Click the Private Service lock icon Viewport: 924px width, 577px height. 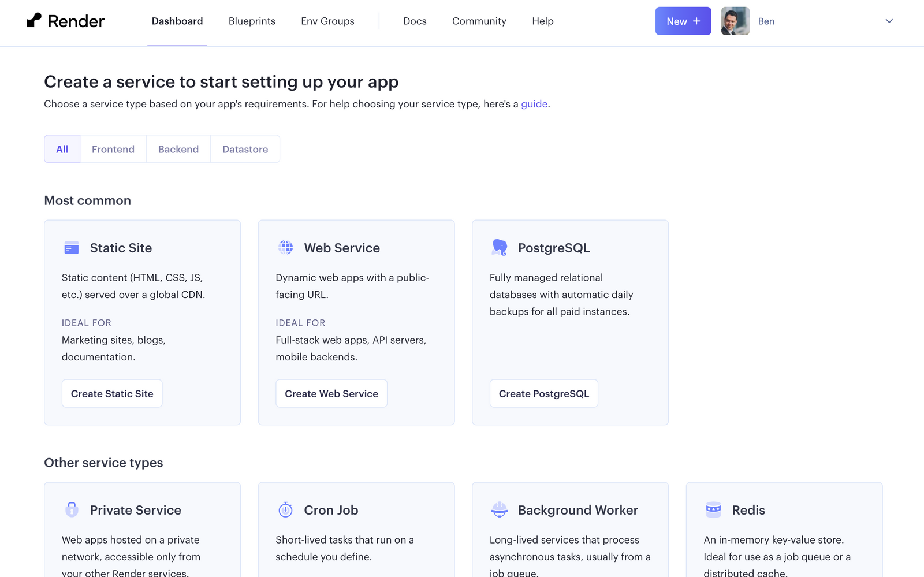[72, 509]
